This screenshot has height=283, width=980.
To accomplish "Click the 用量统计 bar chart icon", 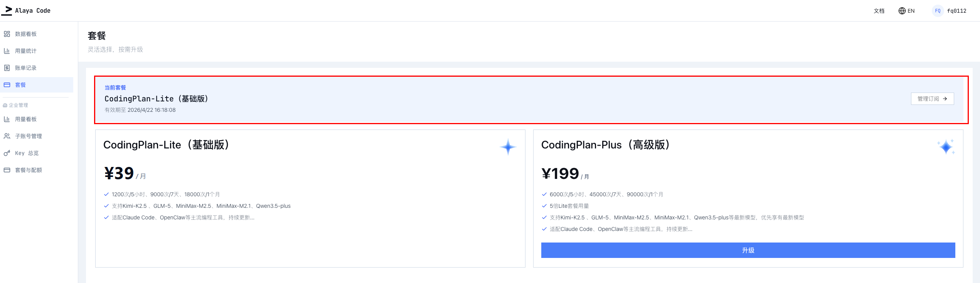I will pos(7,51).
